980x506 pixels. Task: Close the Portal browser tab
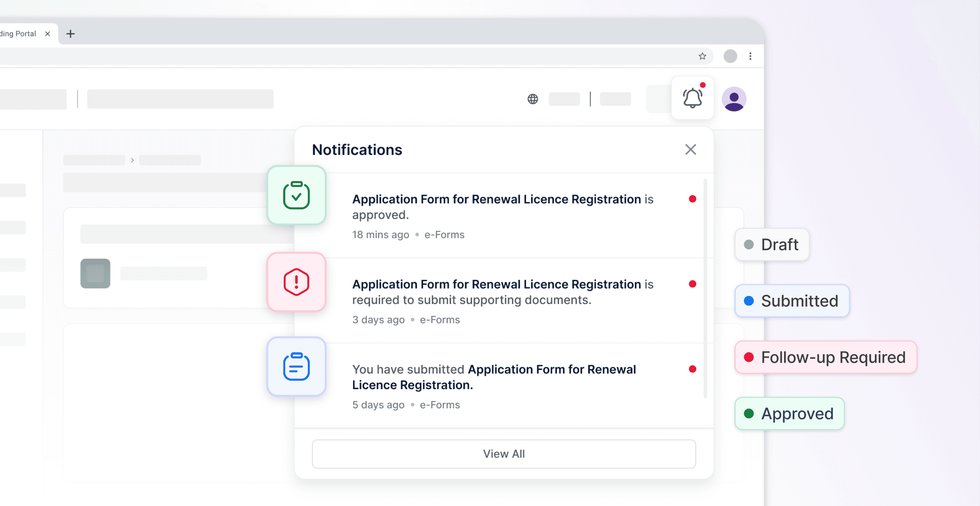pyautogui.click(x=48, y=34)
